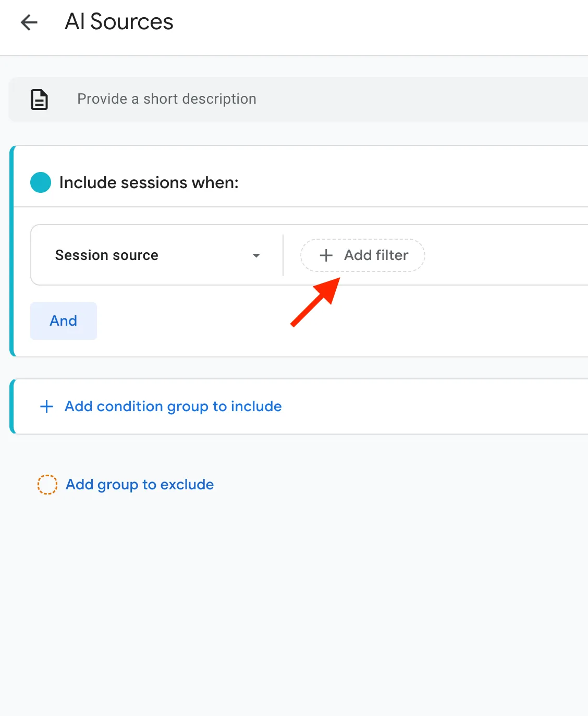Screen dimensions: 588x716
Task: Click the teal left border of include group
Action: click(x=12, y=251)
